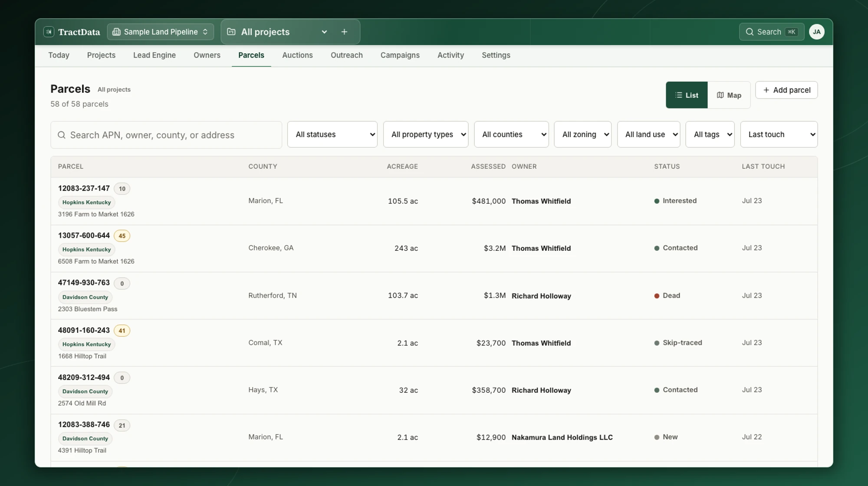
Task: Click score badge 45 on parcel 13057-600-644
Action: (122, 236)
